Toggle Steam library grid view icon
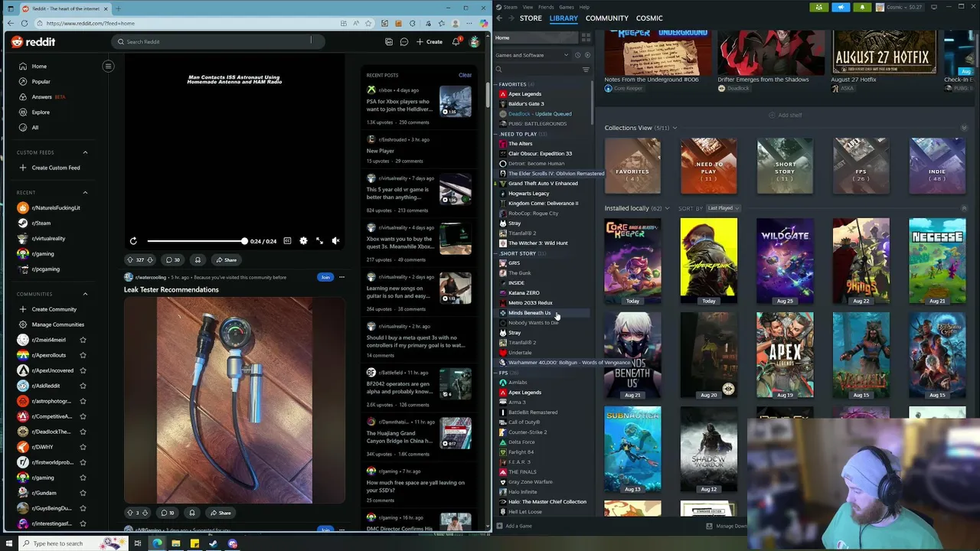Image resolution: width=980 pixels, height=551 pixels. pyautogui.click(x=586, y=37)
